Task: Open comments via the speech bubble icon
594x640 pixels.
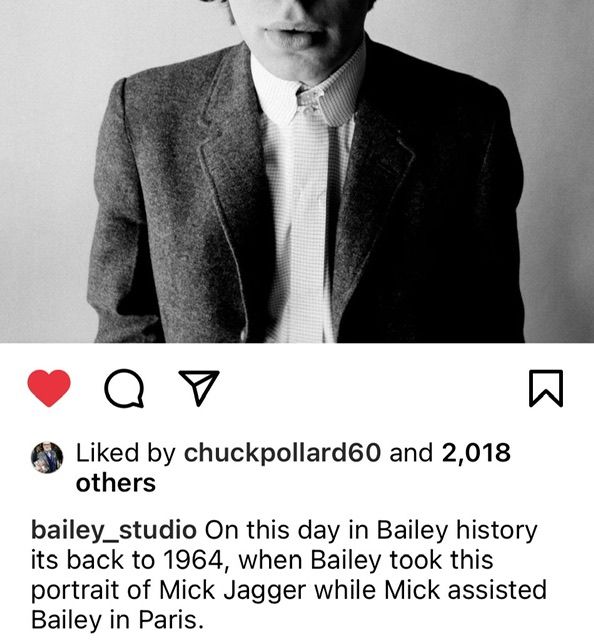Action: click(x=124, y=389)
